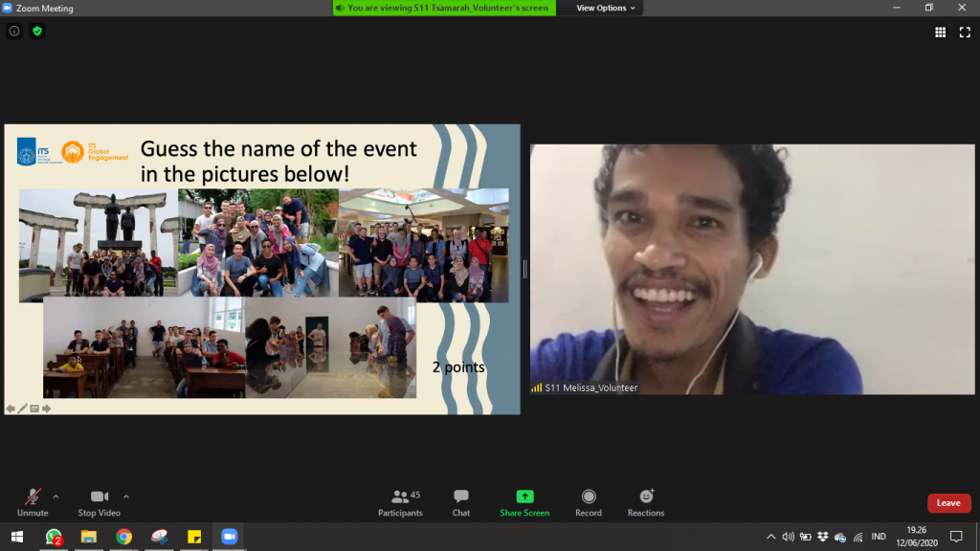Click the divider between shared screen and video
The width and height of the screenshot is (980, 551).
(524, 270)
